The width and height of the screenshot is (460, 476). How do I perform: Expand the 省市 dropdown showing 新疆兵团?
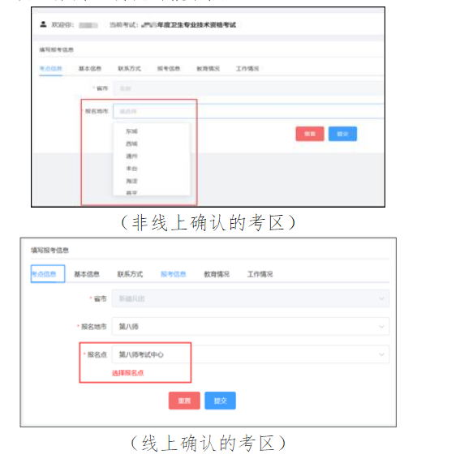tap(251, 298)
